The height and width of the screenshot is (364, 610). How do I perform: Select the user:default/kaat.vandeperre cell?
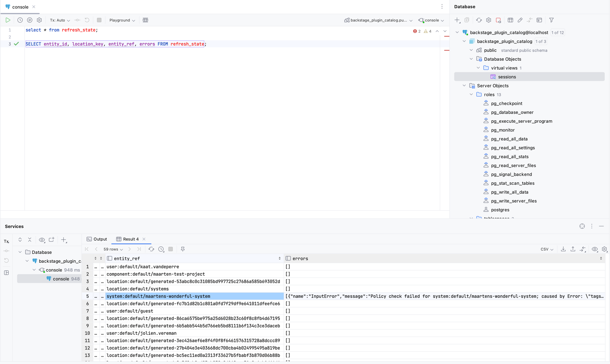(195, 267)
